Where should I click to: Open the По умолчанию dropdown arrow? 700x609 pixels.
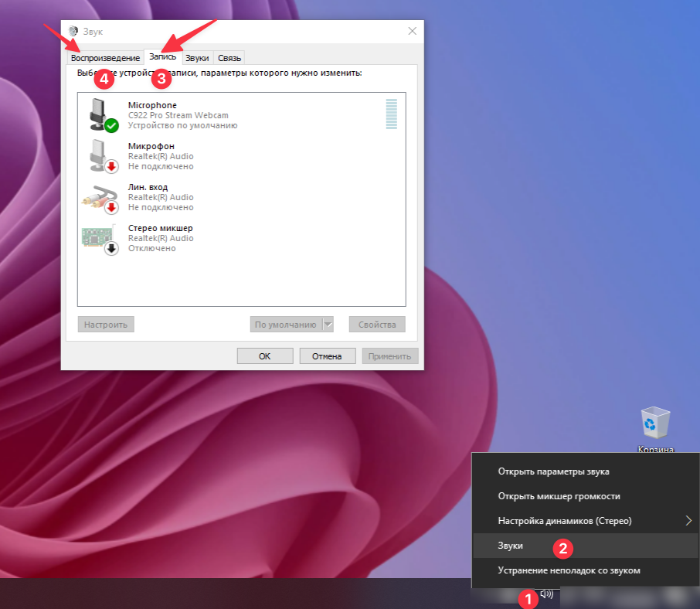[x=328, y=324]
